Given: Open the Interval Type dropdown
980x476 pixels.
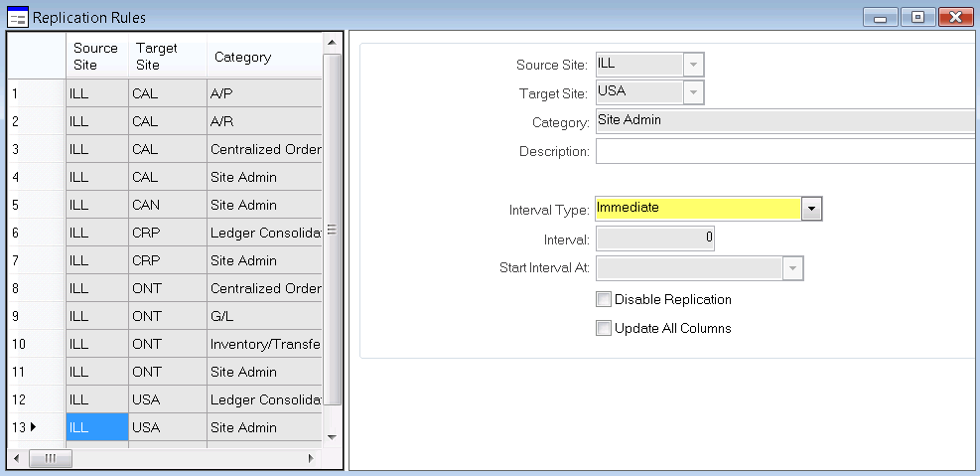Looking at the screenshot, I should 811,209.
